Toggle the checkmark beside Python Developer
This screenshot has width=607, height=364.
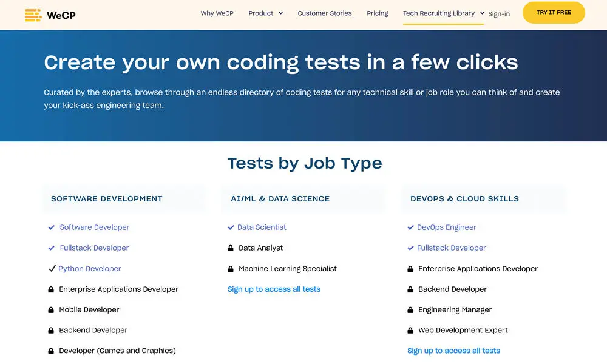[52, 269]
